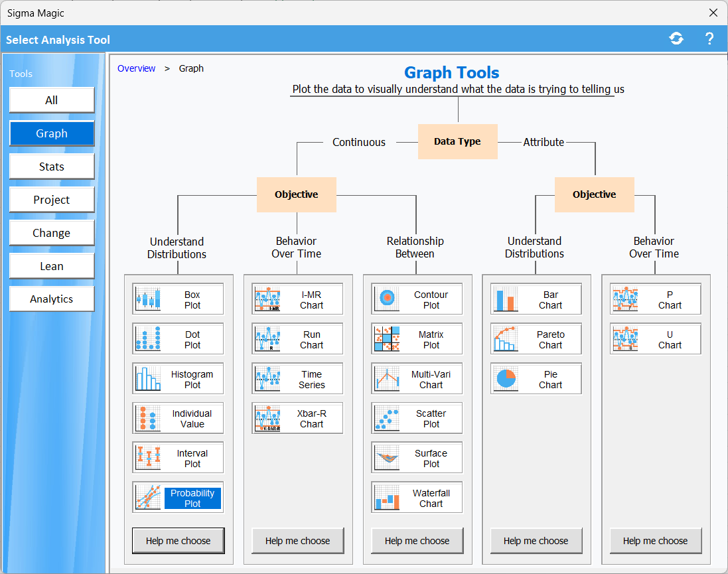
Task: Open the Waterfall Chart icon
Action: coord(387,498)
